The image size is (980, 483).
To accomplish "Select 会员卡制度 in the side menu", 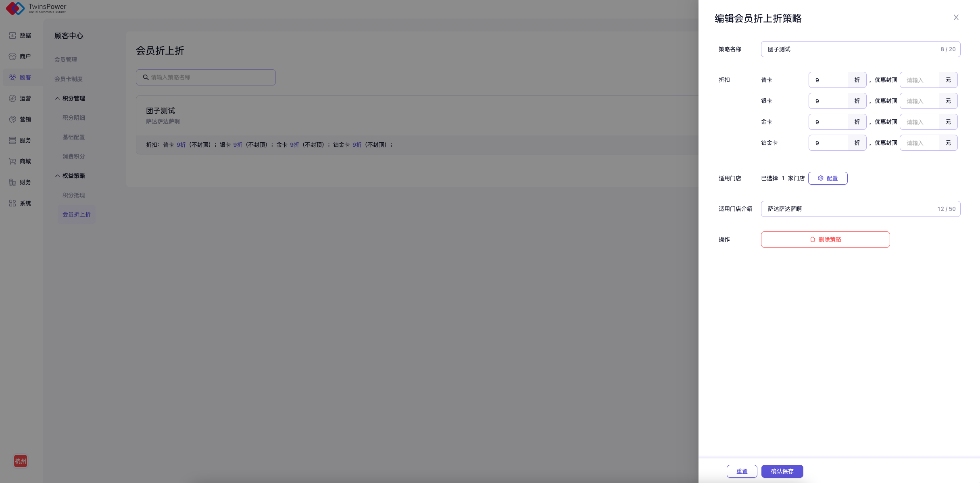I will pos(69,79).
